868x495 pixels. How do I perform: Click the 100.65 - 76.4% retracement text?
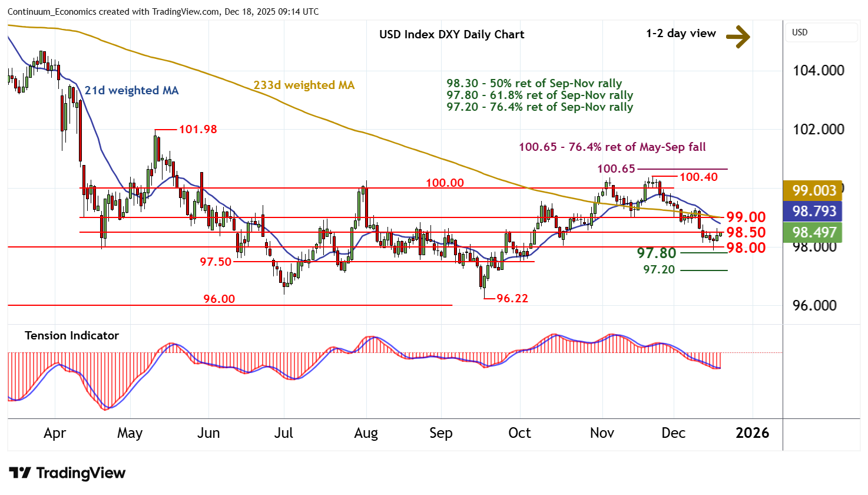(612, 147)
